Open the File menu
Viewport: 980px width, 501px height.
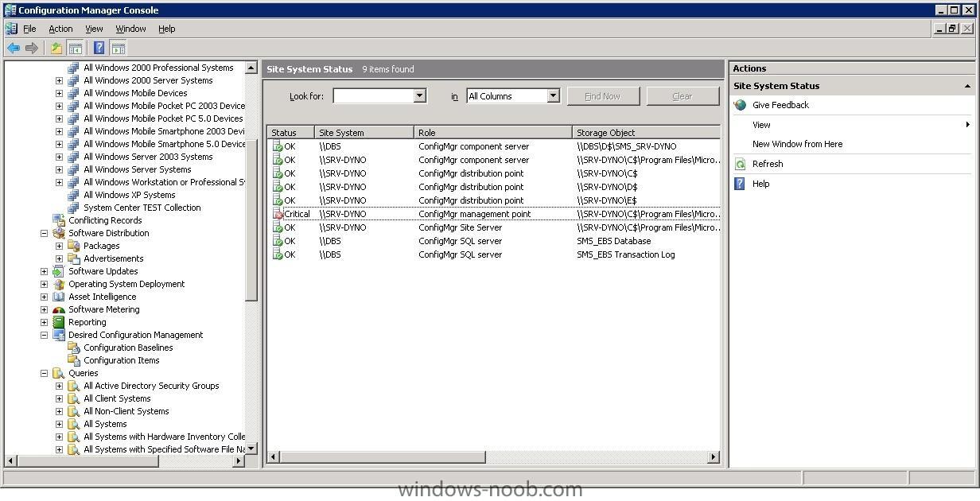(x=29, y=29)
